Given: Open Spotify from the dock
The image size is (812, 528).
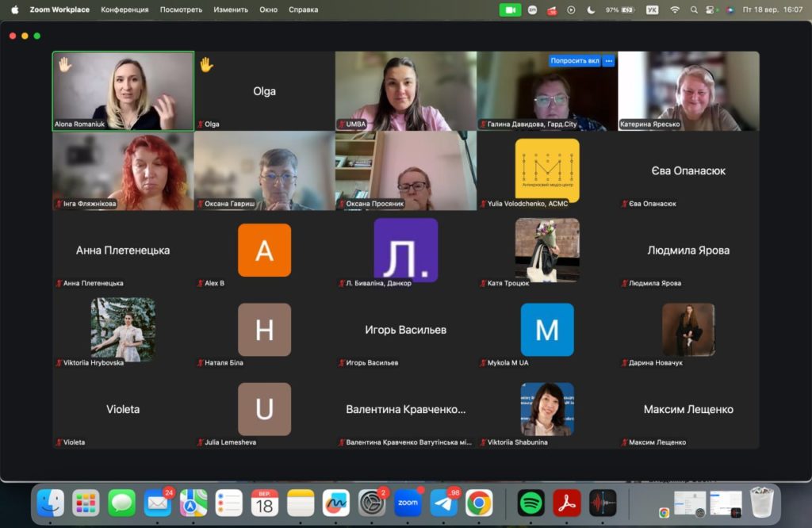Looking at the screenshot, I should pyautogui.click(x=530, y=503).
